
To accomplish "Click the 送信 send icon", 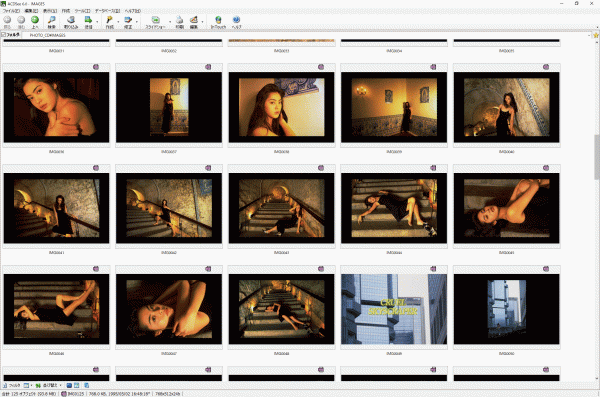I will pos(88,20).
